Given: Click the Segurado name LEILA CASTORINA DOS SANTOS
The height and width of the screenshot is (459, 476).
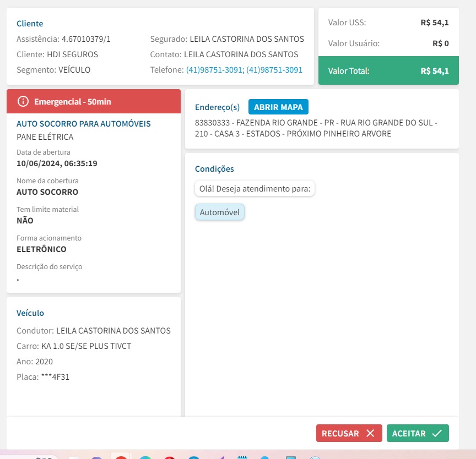Looking at the screenshot, I should pyautogui.click(x=247, y=39).
